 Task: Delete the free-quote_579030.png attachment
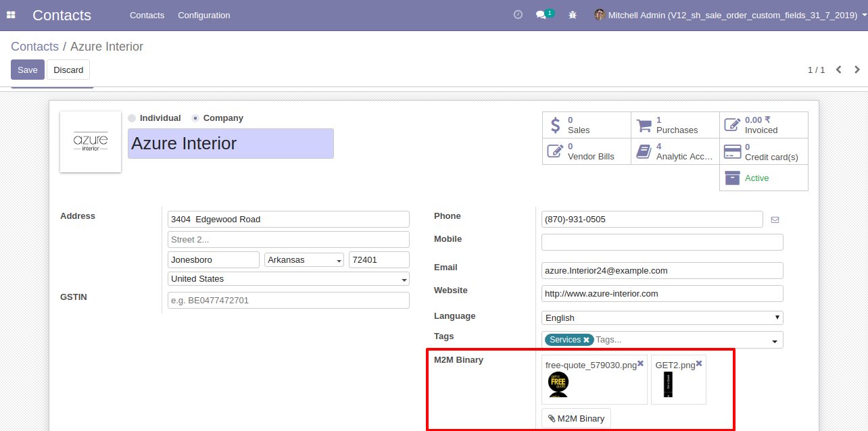(641, 363)
